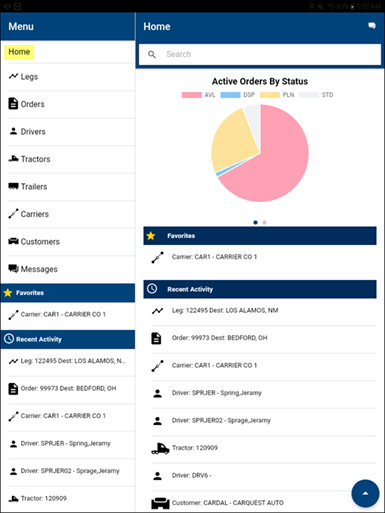The width and height of the screenshot is (385, 513).
Task: Click the Customers icon in menu
Action: [13, 241]
